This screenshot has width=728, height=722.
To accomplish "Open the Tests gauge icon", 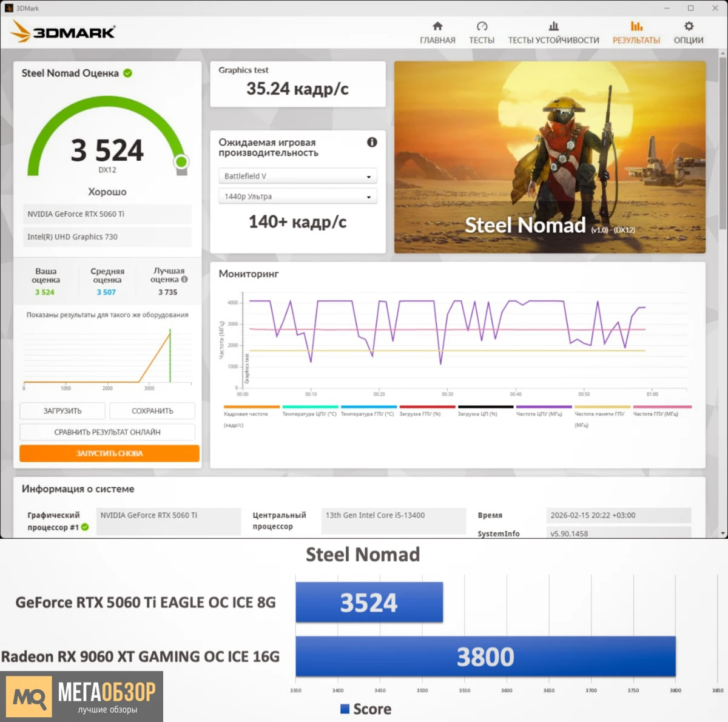I will (482, 26).
